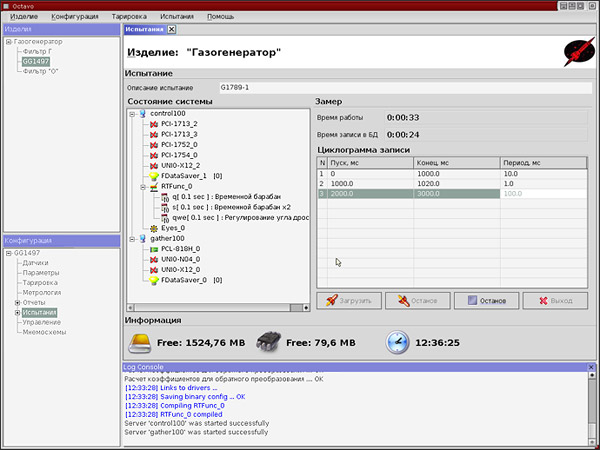This screenshot has height=450, width=600.
Task: Click the system tree scroll-right arrow
Action: click(x=306, y=308)
